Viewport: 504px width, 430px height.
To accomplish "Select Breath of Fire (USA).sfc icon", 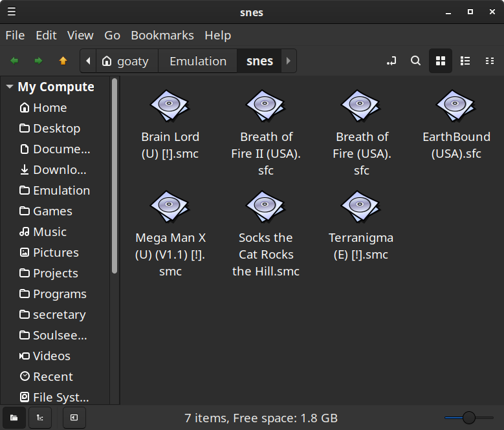I will tap(361, 105).
